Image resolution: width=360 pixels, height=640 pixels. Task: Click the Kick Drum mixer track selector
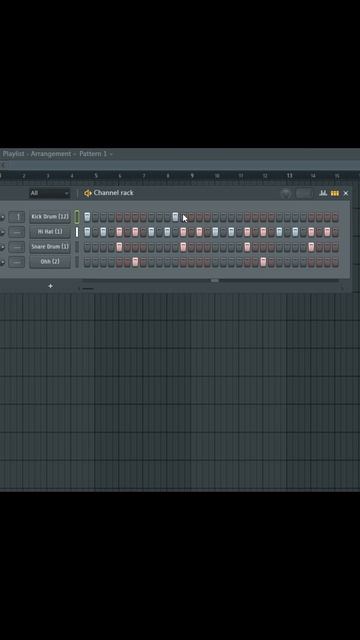pos(17,217)
